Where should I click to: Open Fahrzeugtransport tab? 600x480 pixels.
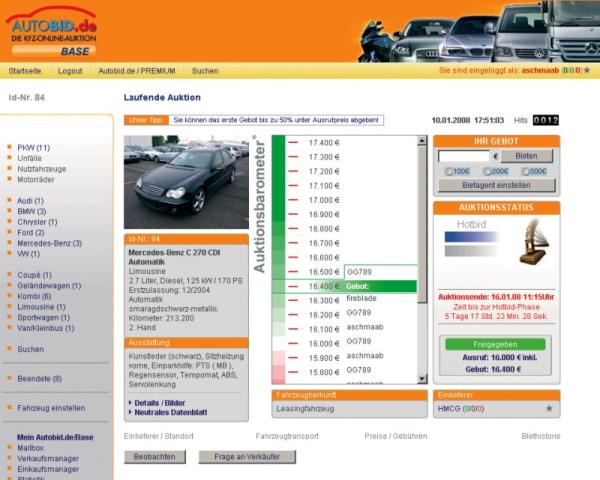[x=287, y=436]
